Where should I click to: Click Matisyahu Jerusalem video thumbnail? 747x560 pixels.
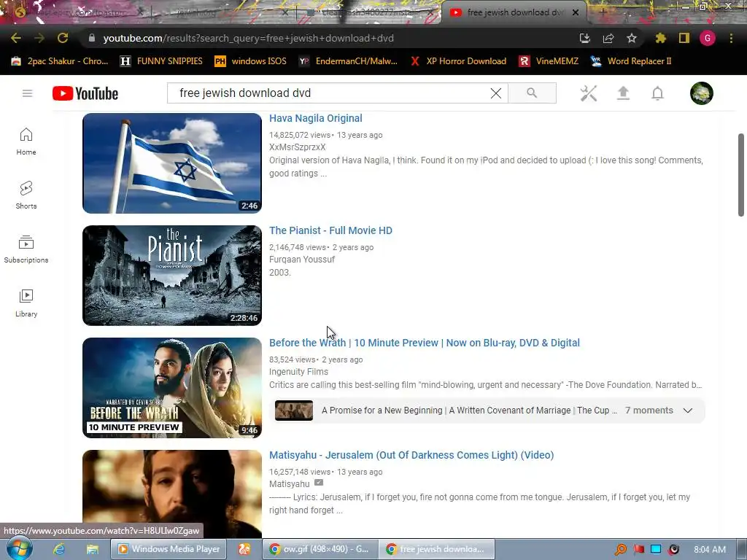pyautogui.click(x=172, y=494)
